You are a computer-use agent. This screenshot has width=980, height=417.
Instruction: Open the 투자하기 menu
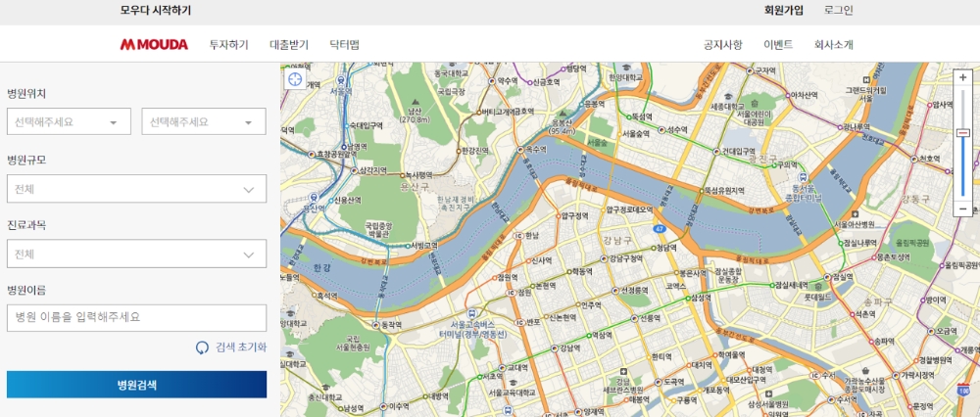pyautogui.click(x=229, y=45)
